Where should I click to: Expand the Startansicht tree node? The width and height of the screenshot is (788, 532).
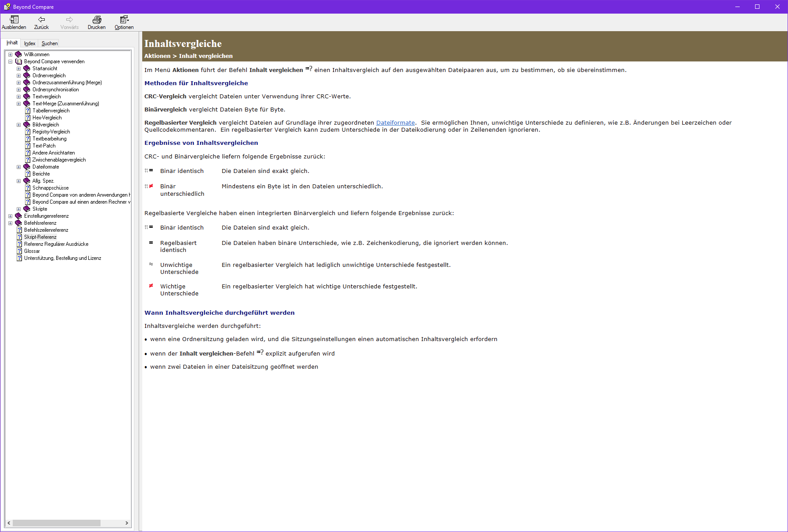[x=18, y=69]
